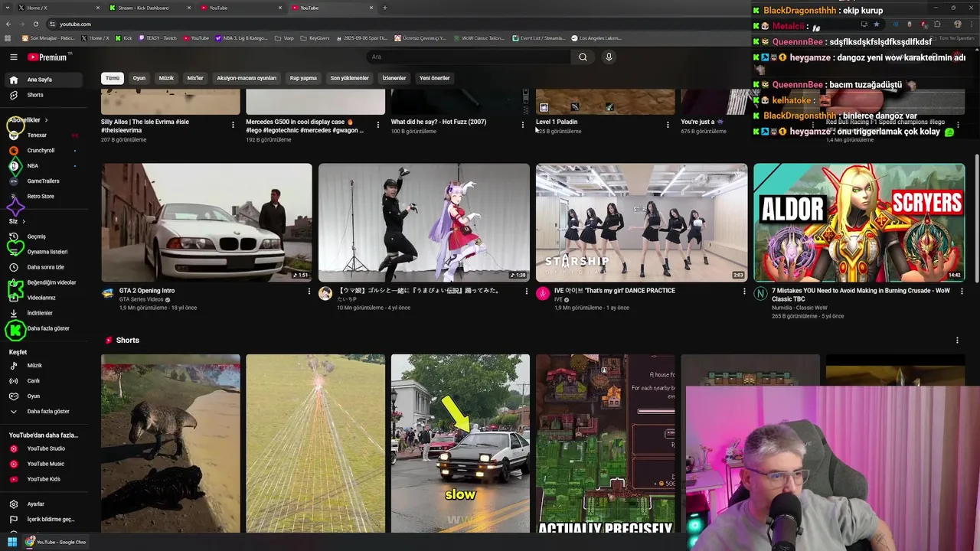This screenshot has width=980, height=551.
Task: Open Daha sonra izle list
Action: pos(43,267)
